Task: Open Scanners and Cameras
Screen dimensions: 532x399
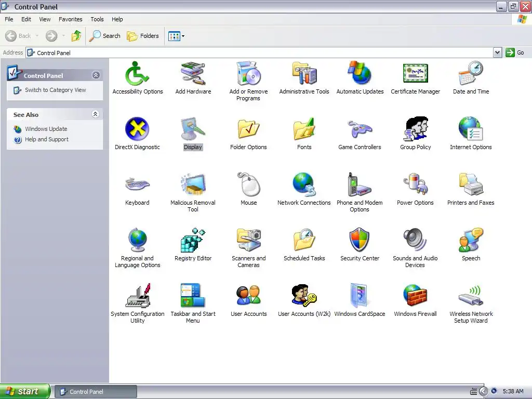Action: click(248, 240)
